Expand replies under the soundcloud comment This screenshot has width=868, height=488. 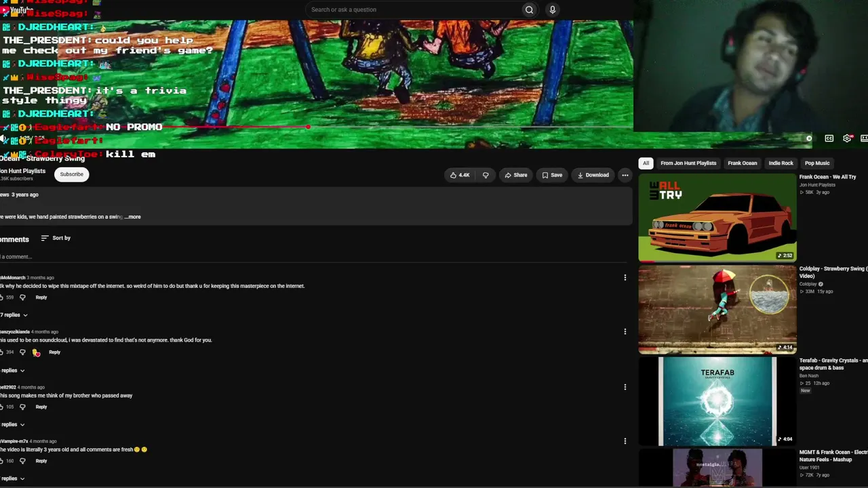(12, 371)
